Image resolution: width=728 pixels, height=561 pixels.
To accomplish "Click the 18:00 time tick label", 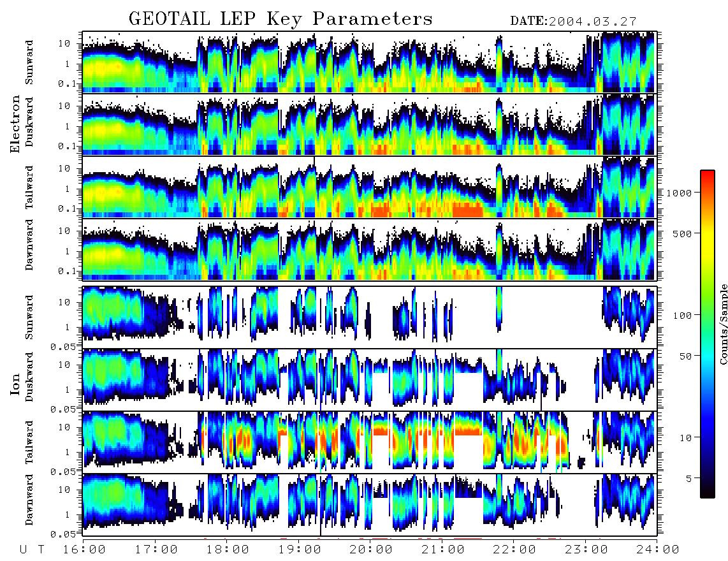I will pyautogui.click(x=228, y=550).
